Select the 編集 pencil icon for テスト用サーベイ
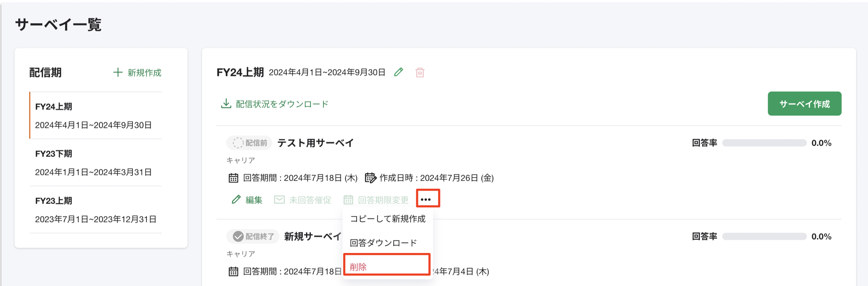Screen dimensions: 868x286 click(x=236, y=199)
